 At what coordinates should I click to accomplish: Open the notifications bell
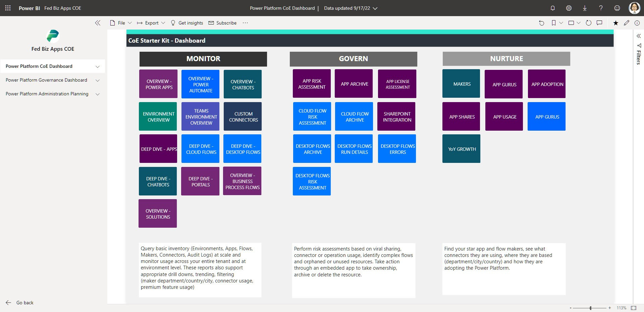tap(553, 8)
